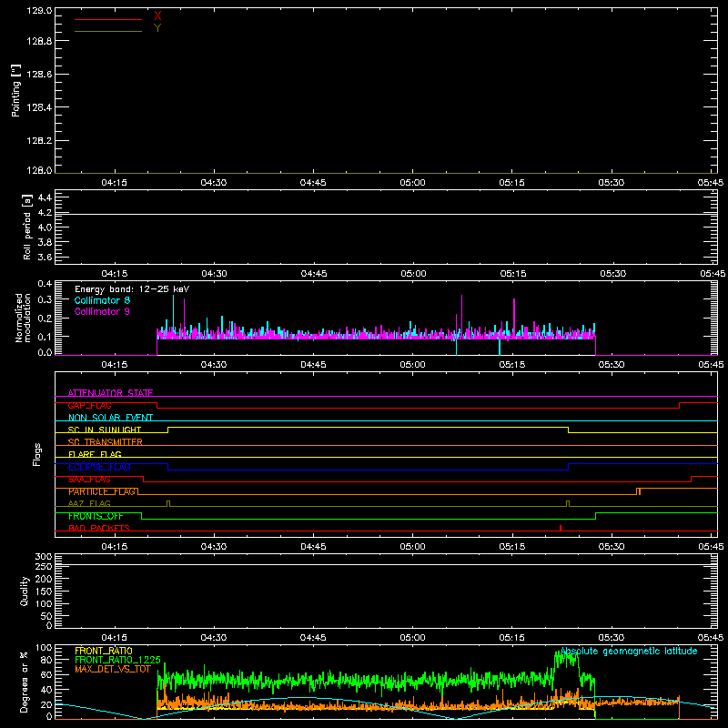
Task: Click the AAZ_FLAG label
Action: point(89,503)
